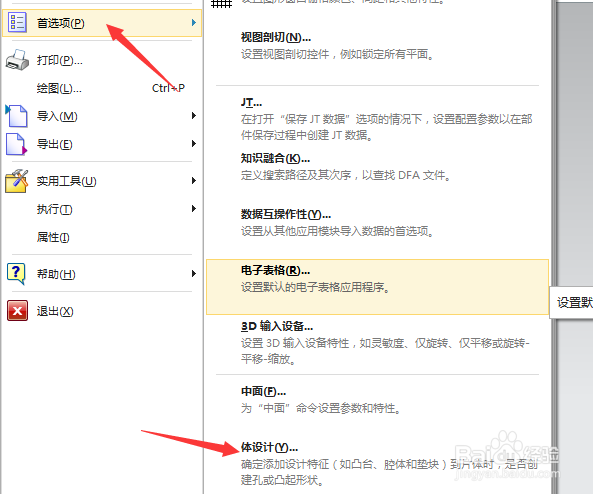Click the 帮助 question mark icon

click(16, 273)
